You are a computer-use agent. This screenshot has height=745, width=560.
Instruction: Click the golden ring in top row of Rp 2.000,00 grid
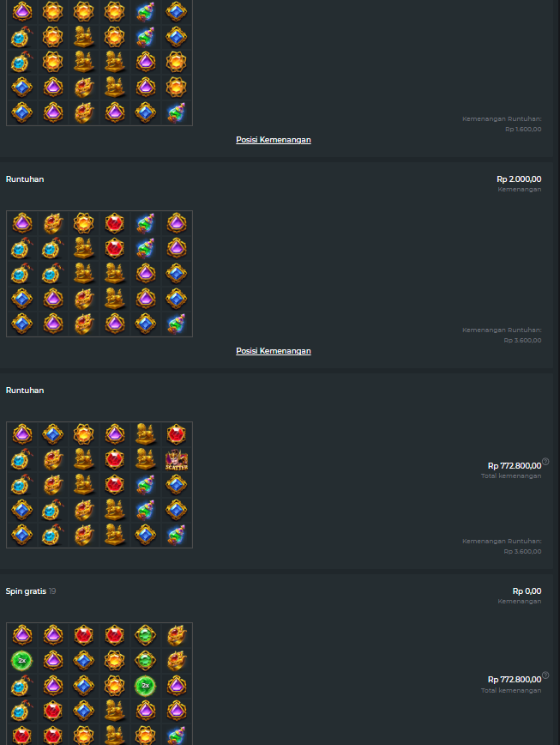pos(52,223)
